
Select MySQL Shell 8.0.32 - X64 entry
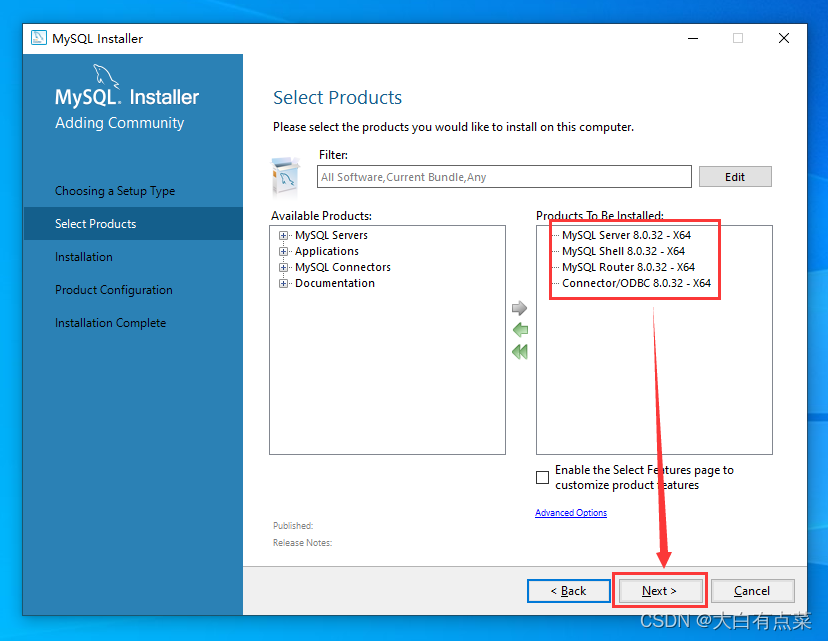(x=623, y=251)
